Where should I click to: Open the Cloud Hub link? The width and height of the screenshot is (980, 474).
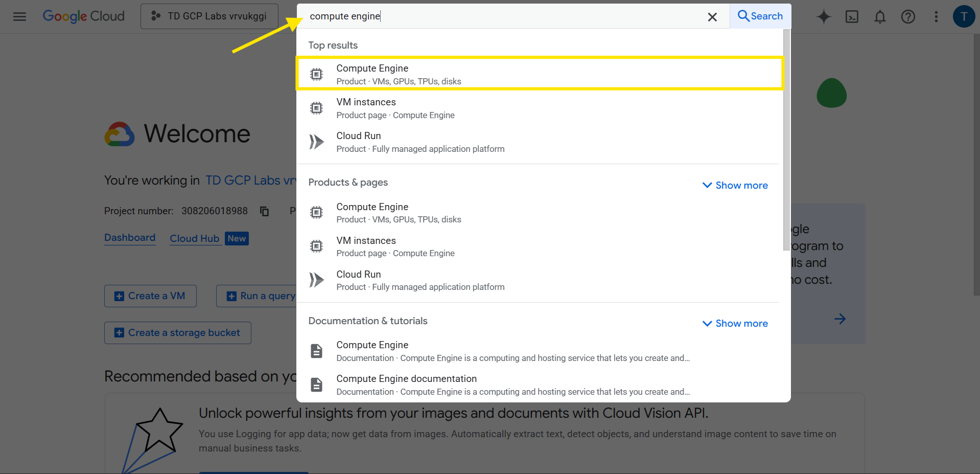195,238
